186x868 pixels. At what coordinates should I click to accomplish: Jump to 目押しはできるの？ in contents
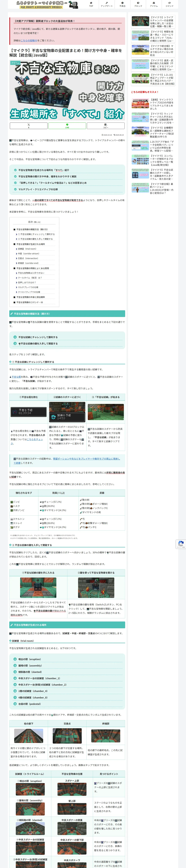(27, 282)
